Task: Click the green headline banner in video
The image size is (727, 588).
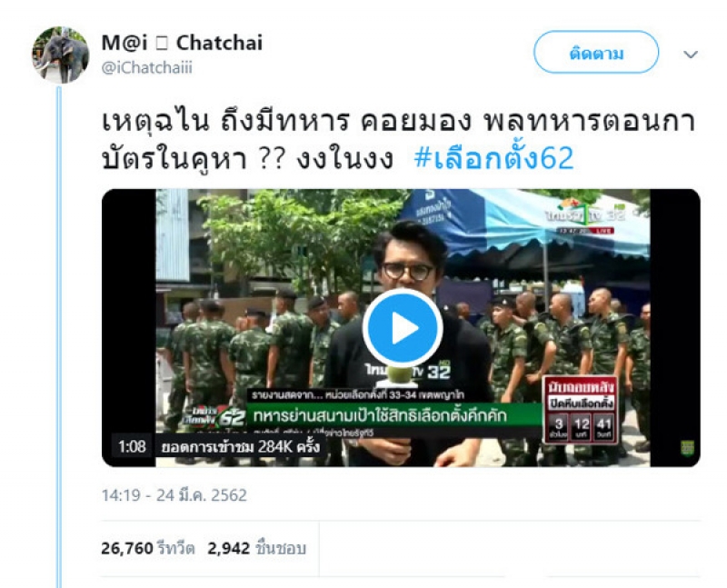Action: pos(393,415)
